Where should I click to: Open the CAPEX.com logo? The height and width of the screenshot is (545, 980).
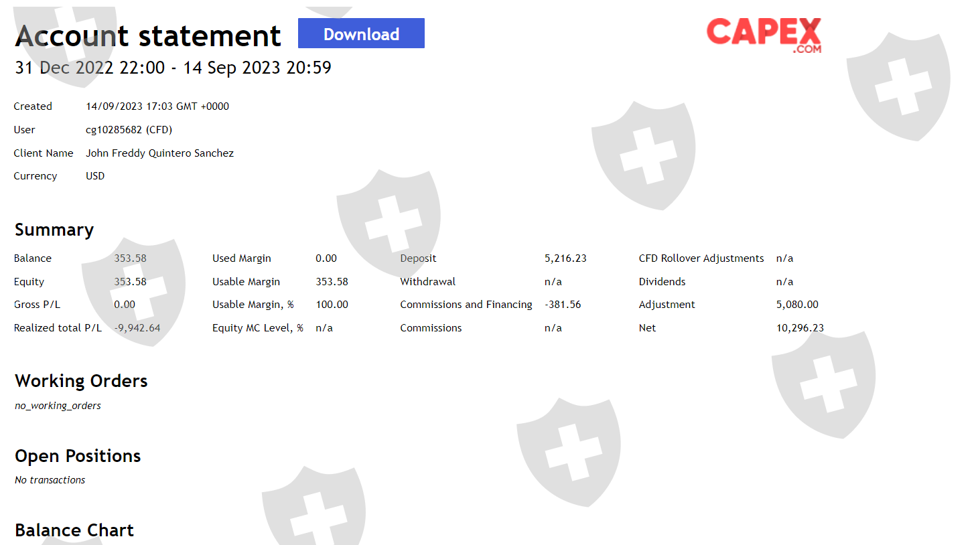[x=764, y=35]
